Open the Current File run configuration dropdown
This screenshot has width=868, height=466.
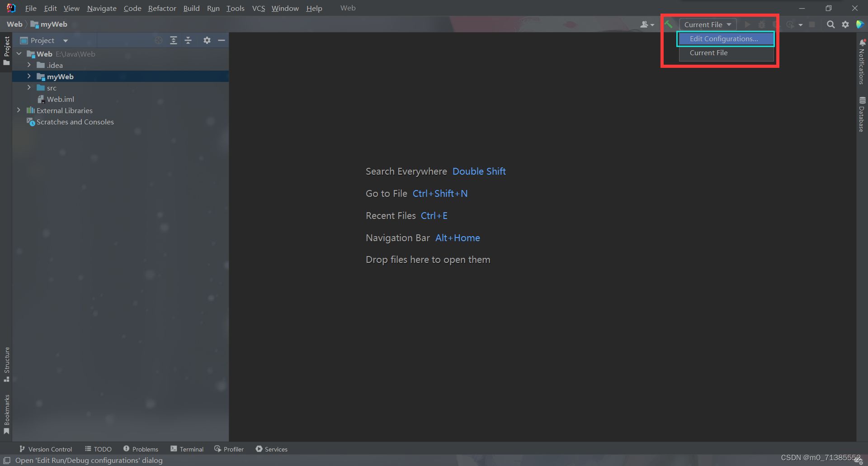point(708,24)
